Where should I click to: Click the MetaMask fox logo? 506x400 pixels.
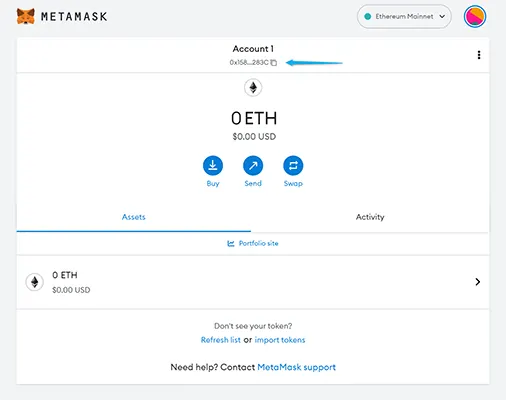click(26, 16)
